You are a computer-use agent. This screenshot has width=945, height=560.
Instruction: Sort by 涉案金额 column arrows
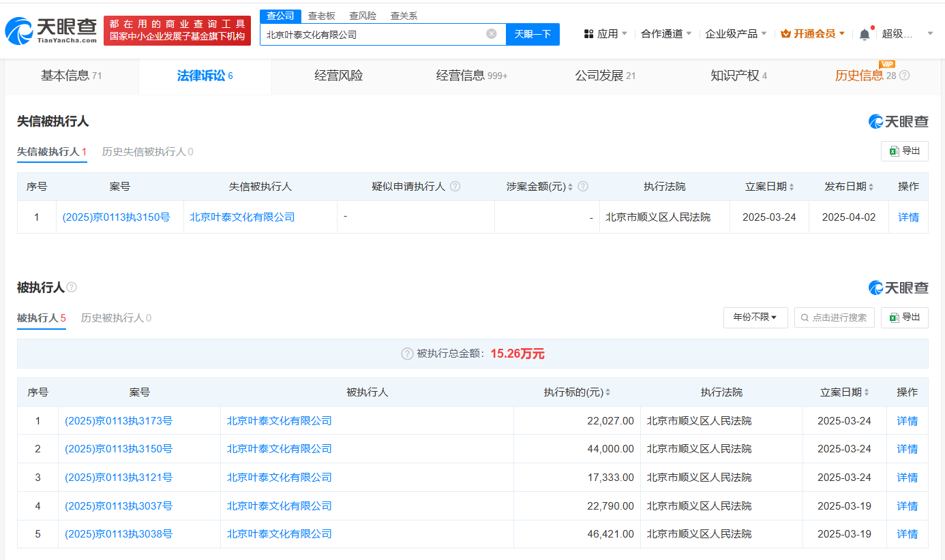[570, 187]
